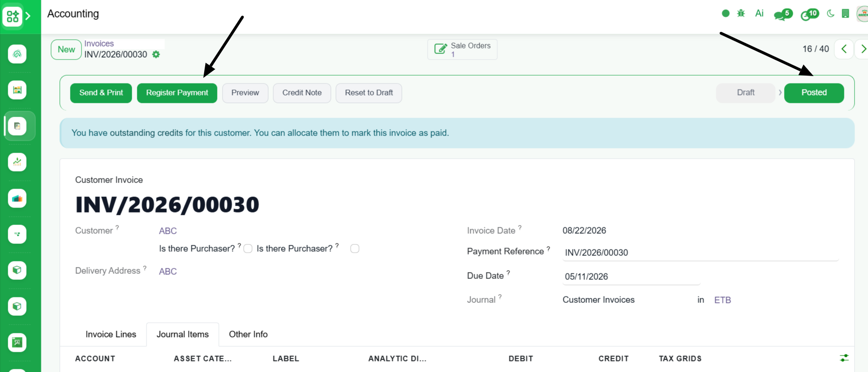
Task: Toggle dark mode moon icon
Action: [x=831, y=13]
